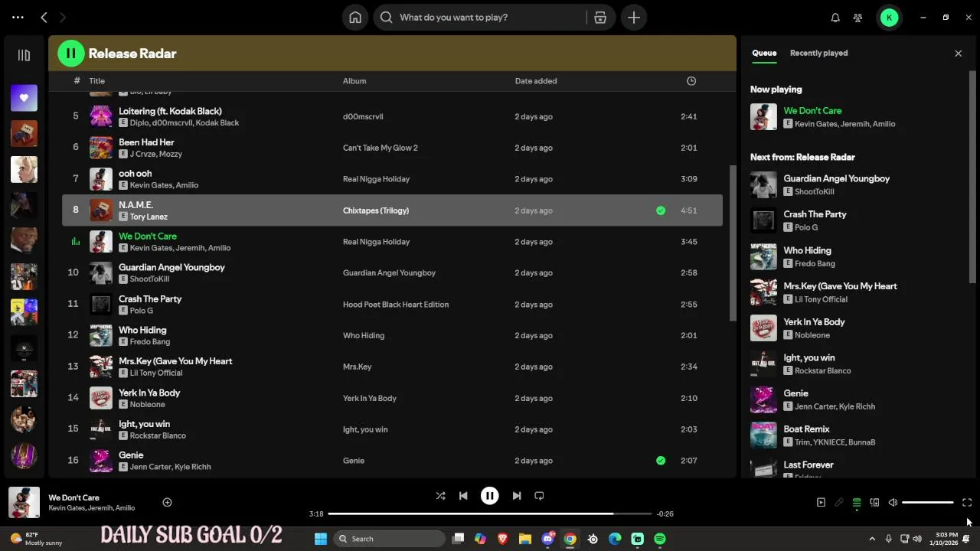980x551 pixels.
Task: Open File Explorer from the taskbar
Action: pos(525,539)
